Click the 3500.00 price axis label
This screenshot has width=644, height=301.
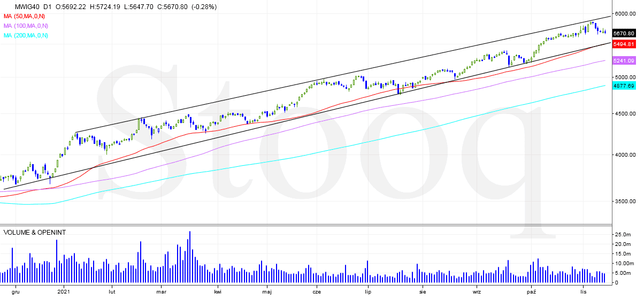625,202
